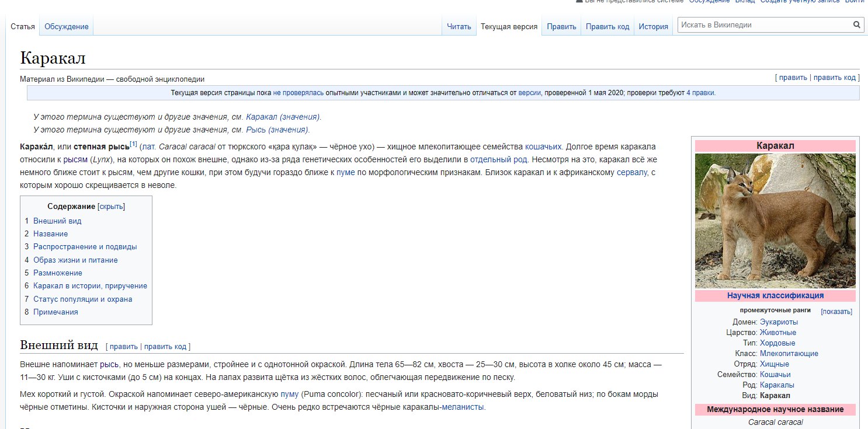This screenshot has width=868, height=429.
Task: Jump to Распространение и подвиды section
Action: click(85, 247)
